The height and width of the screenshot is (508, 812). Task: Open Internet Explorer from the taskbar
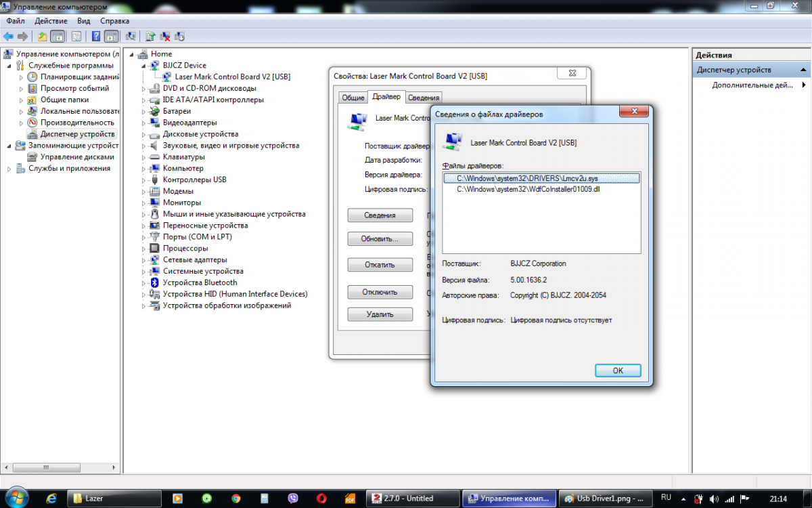pyautogui.click(x=51, y=498)
